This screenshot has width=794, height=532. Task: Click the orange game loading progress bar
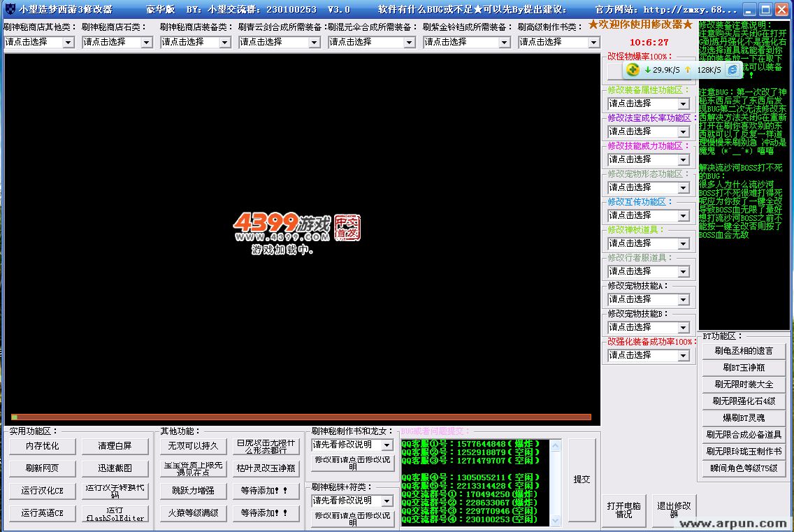point(301,417)
